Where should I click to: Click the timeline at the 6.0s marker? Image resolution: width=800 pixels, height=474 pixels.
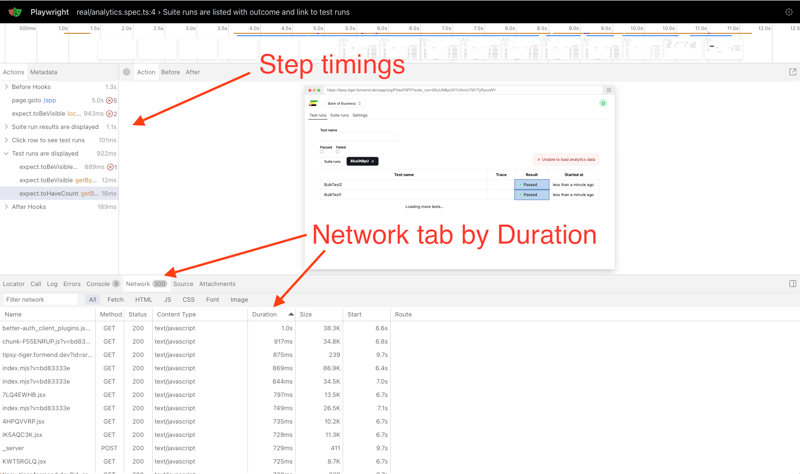pos(382,29)
